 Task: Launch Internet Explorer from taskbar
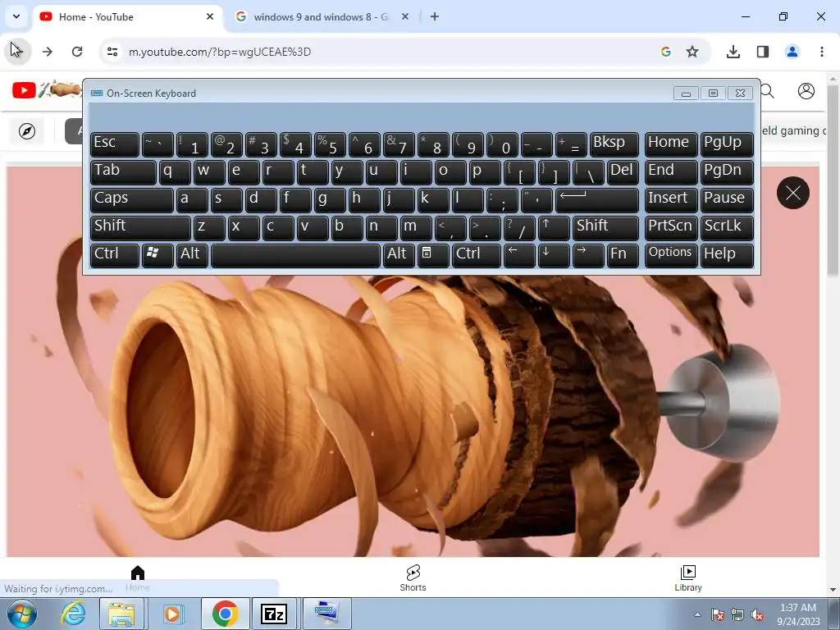73,614
